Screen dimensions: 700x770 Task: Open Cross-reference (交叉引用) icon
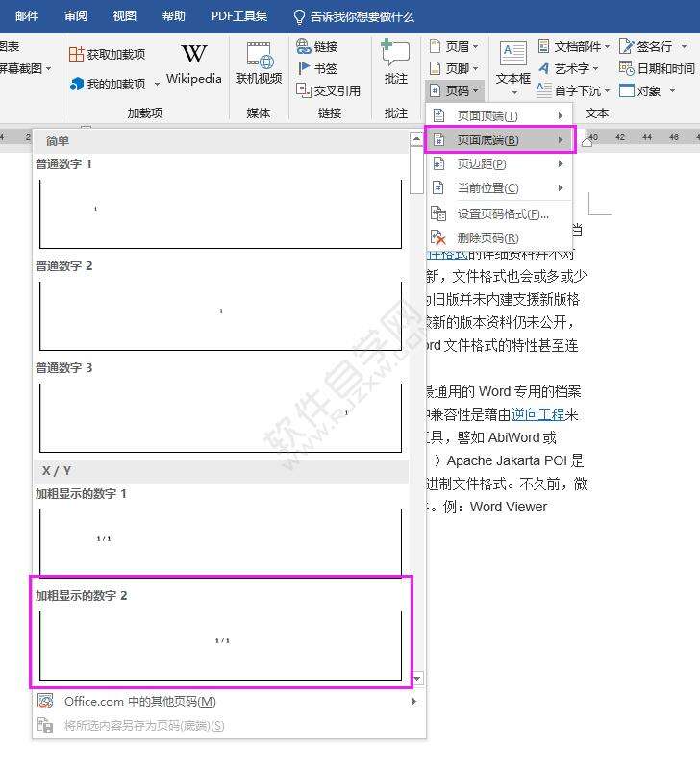[x=303, y=89]
